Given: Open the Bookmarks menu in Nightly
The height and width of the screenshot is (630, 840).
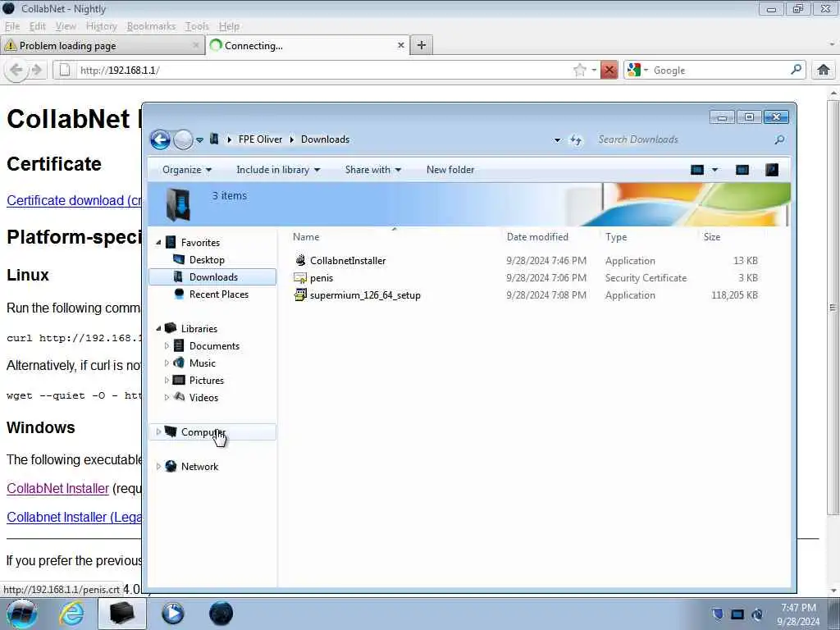Looking at the screenshot, I should point(151,26).
